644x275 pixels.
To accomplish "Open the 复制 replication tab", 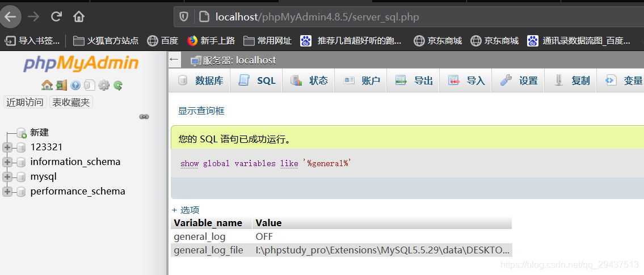I will pos(570,81).
